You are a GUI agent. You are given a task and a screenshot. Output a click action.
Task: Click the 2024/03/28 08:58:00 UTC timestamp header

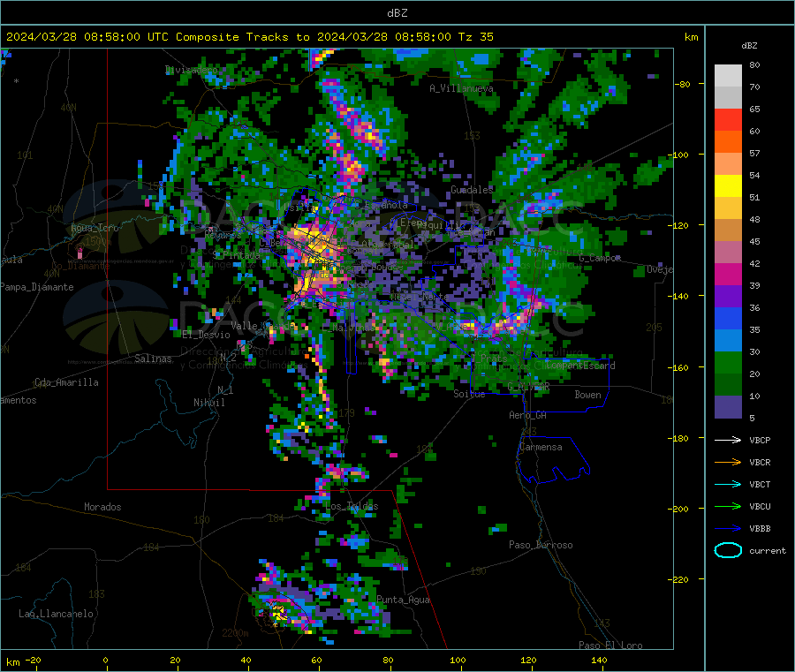tap(87, 37)
